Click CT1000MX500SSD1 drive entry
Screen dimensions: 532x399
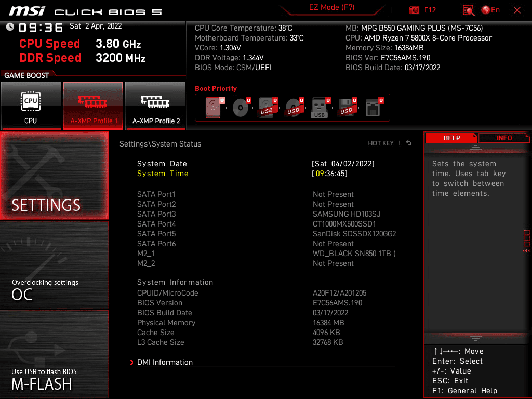(344, 224)
